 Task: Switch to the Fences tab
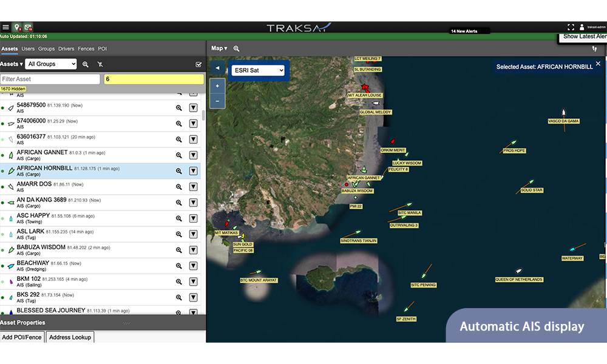[x=86, y=49]
